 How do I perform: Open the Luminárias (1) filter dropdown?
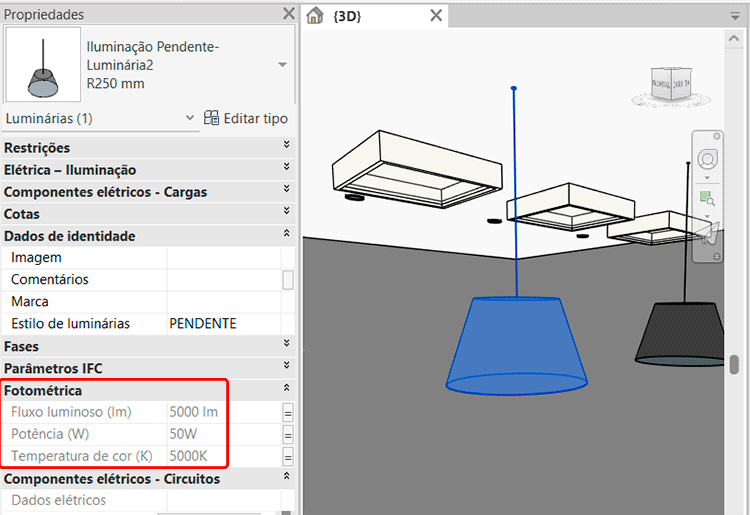pyautogui.click(x=190, y=118)
